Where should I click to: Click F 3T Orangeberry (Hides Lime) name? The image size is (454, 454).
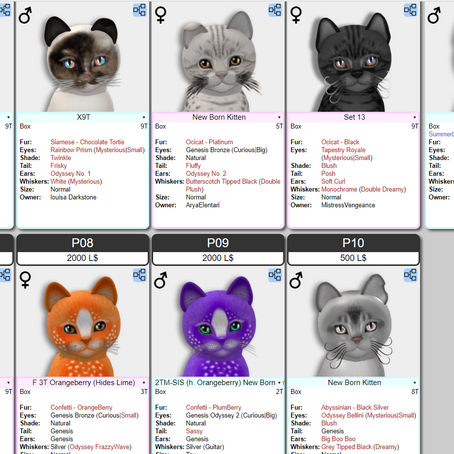click(84, 382)
